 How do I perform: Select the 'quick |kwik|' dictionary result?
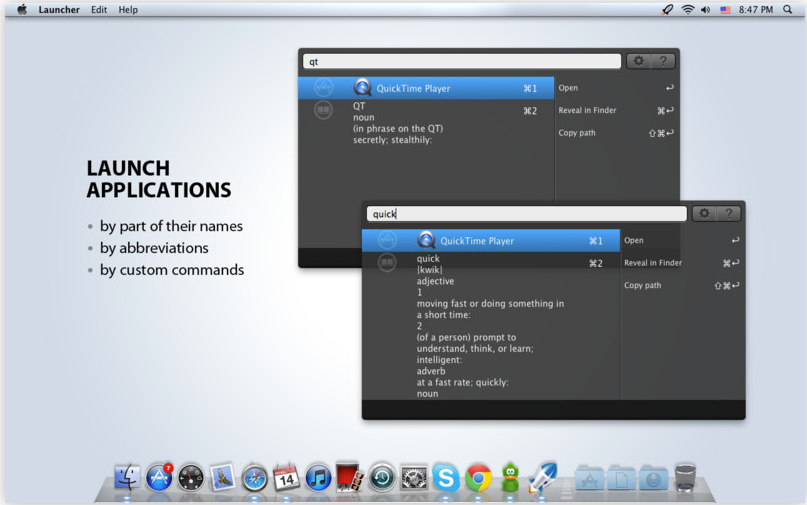coord(491,326)
